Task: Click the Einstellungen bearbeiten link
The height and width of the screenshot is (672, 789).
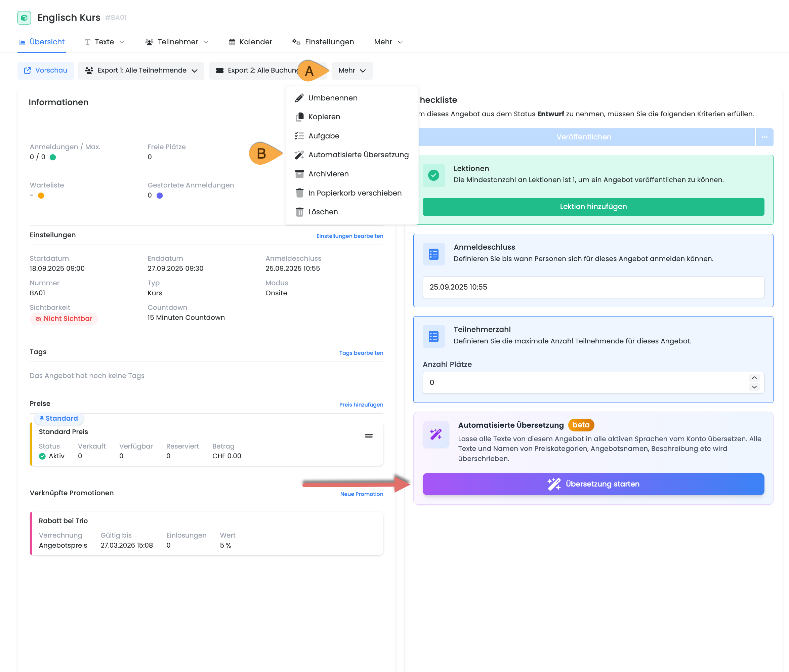Action: pyautogui.click(x=349, y=236)
